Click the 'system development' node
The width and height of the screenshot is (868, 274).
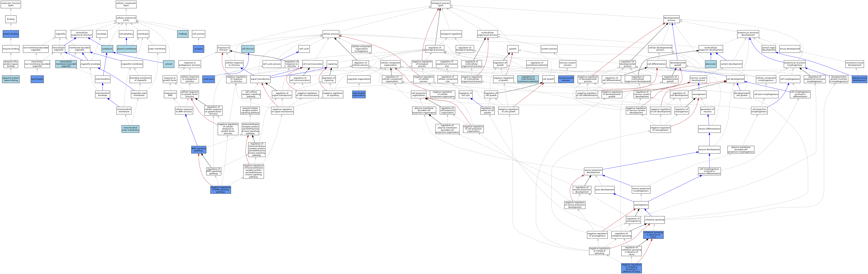[x=731, y=64]
